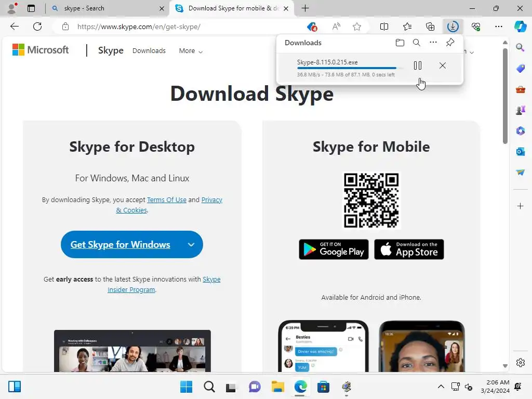The height and width of the screenshot is (399, 532).
Task: Open Browser essentials heart icon
Action: 476,26
